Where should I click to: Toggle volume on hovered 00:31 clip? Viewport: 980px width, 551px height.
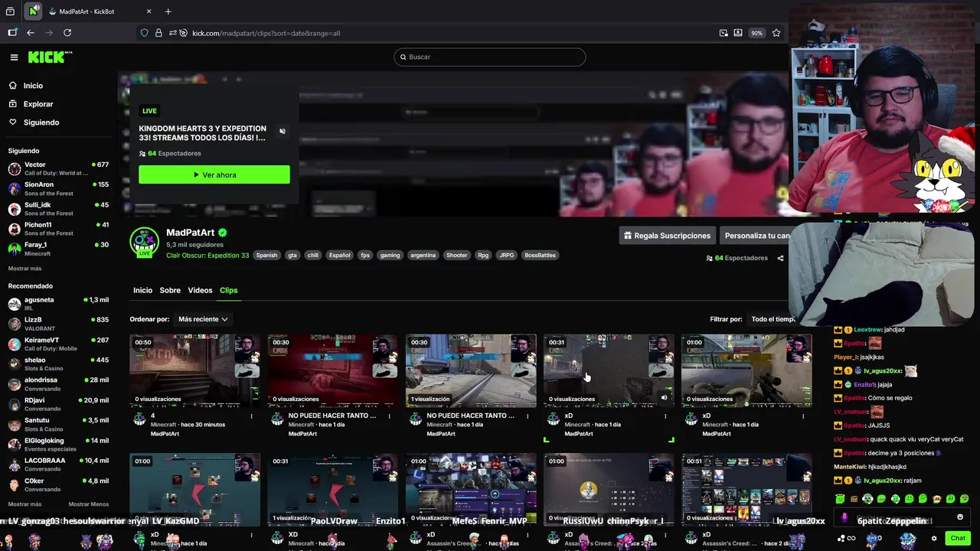[x=664, y=398]
